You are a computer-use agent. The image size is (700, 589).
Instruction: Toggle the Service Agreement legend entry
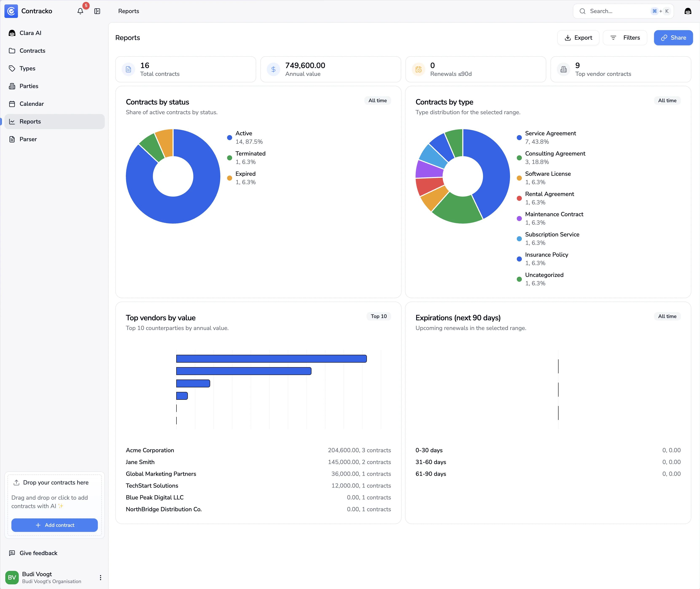pyautogui.click(x=550, y=137)
